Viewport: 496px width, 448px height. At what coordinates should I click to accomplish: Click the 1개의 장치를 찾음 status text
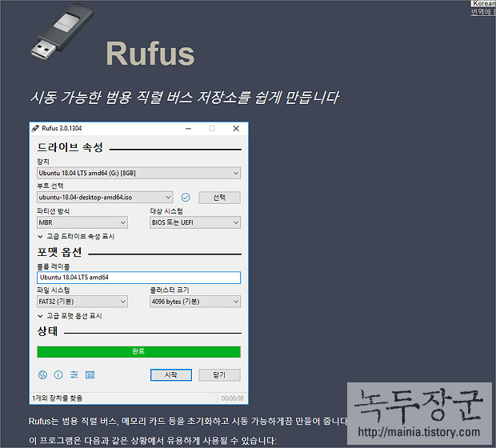(x=58, y=398)
